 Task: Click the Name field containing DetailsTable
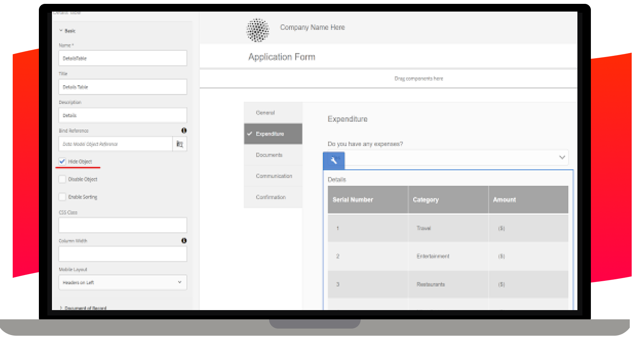(122, 58)
